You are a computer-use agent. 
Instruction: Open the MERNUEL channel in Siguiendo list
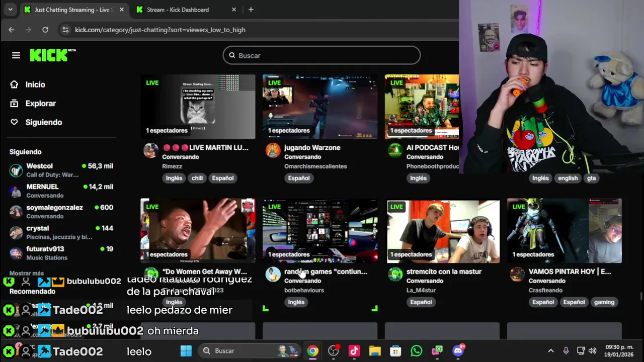61,191
